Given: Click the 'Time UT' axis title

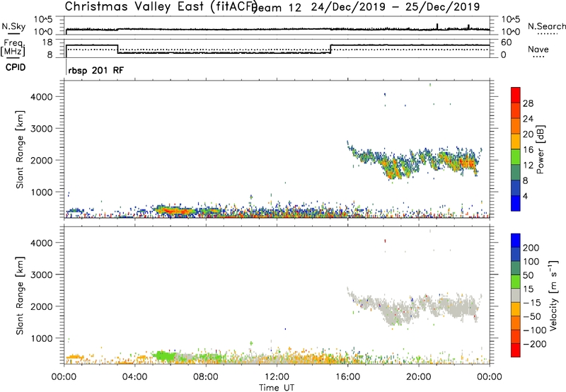Looking at the screenshot, I should [277, 388].
